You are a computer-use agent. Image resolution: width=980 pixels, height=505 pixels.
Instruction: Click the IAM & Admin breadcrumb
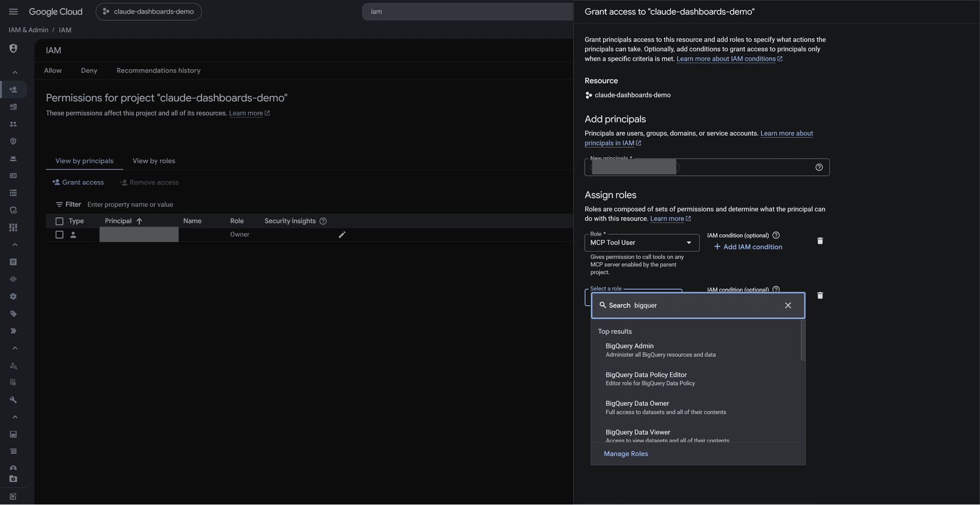click(x=28, y=30)
